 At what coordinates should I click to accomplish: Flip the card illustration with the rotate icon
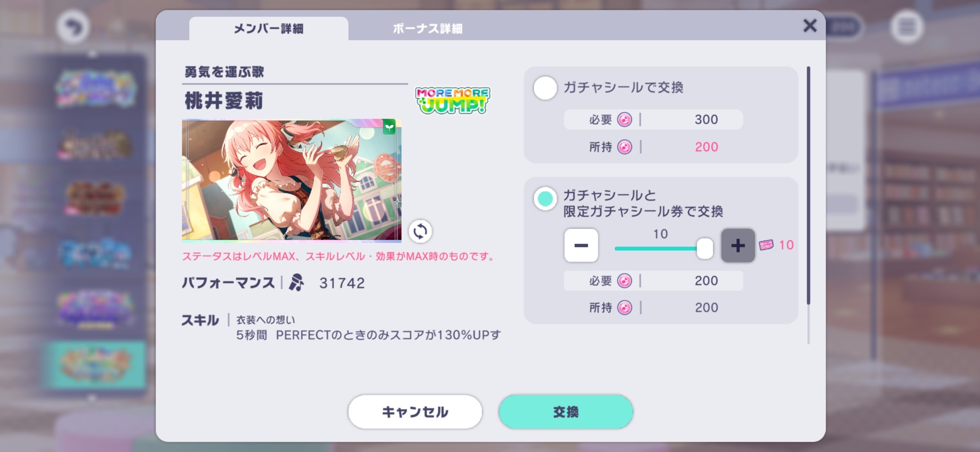[x=420, y=231]
